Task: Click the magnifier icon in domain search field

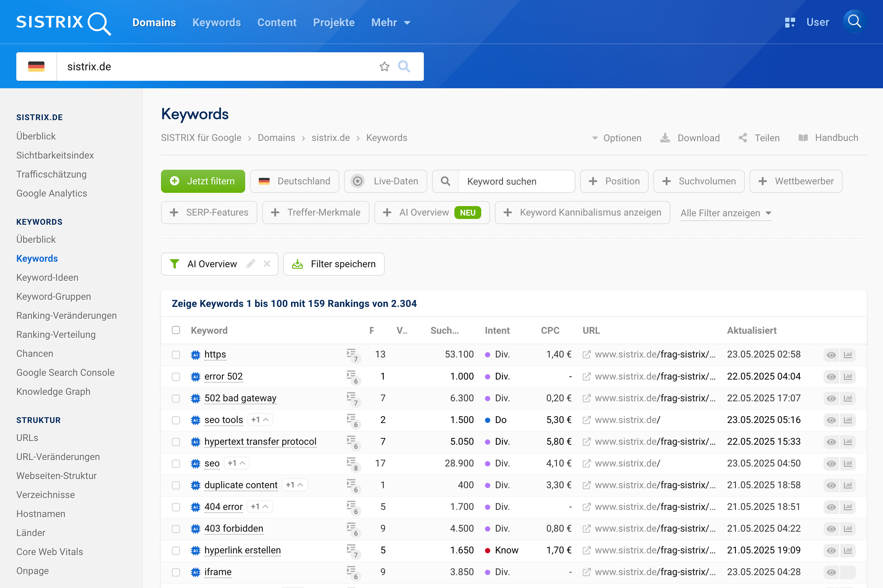Action: tap(404, 67)
